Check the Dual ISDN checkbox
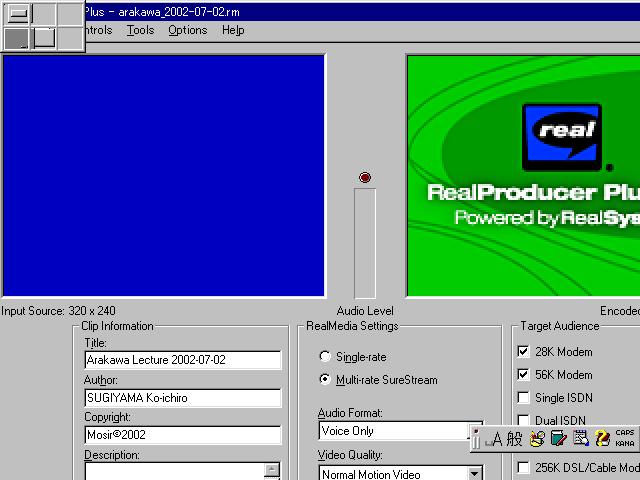This screenshot has height=480, width=640. [523, 420]
